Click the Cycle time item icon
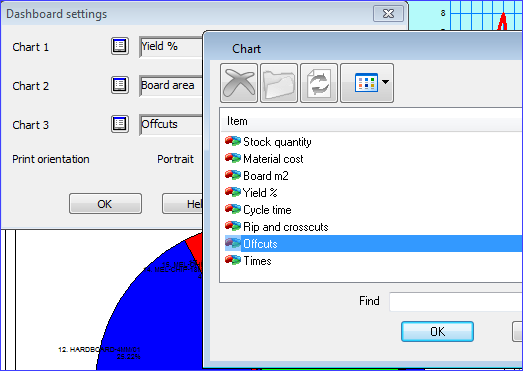 (233, 209)
